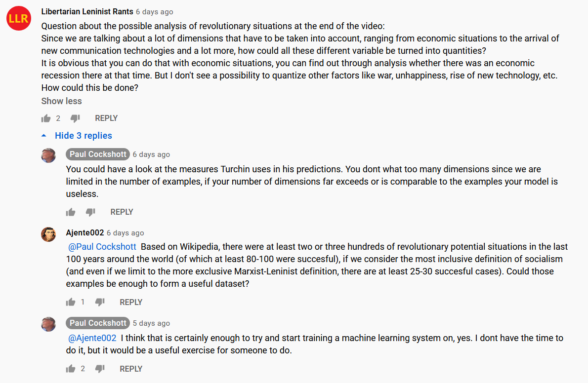Reply to Paul Cockshott's Turchin comment
The image size is (588, 383).
122,212
